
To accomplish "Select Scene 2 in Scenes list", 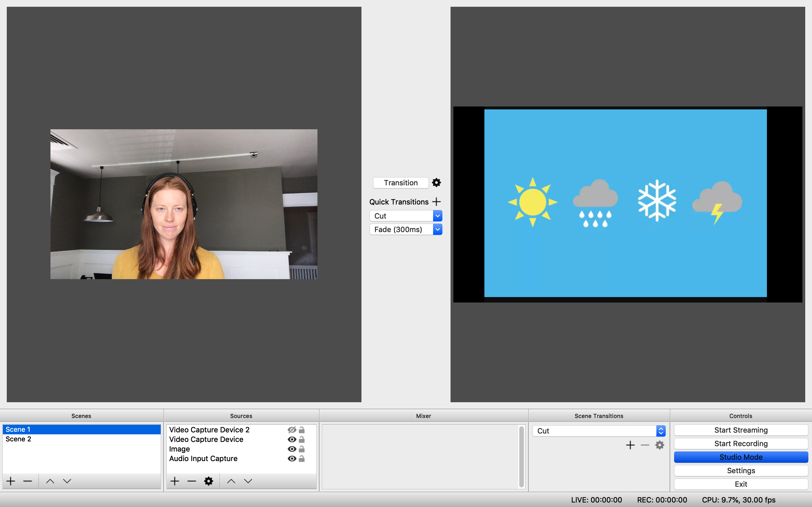I will pyautogui.click(x=18, y=439).
